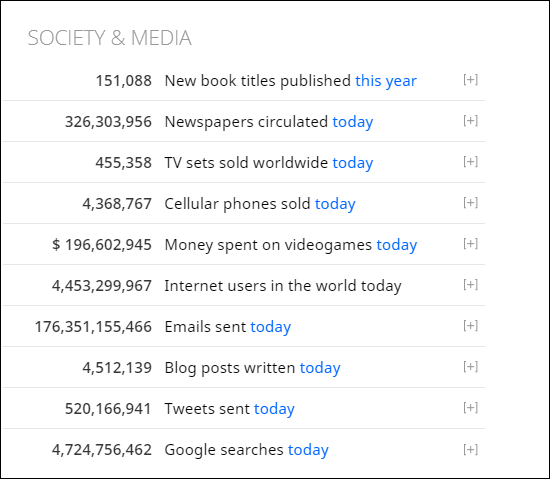Expand the Newspapers circulated row
Image resolution: width=550 pixels, height=479 pixels.
tap(470, 121)
